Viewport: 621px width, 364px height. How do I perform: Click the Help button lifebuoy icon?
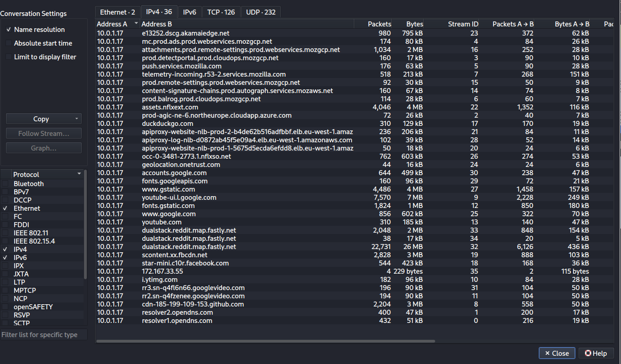pos(588,353)
